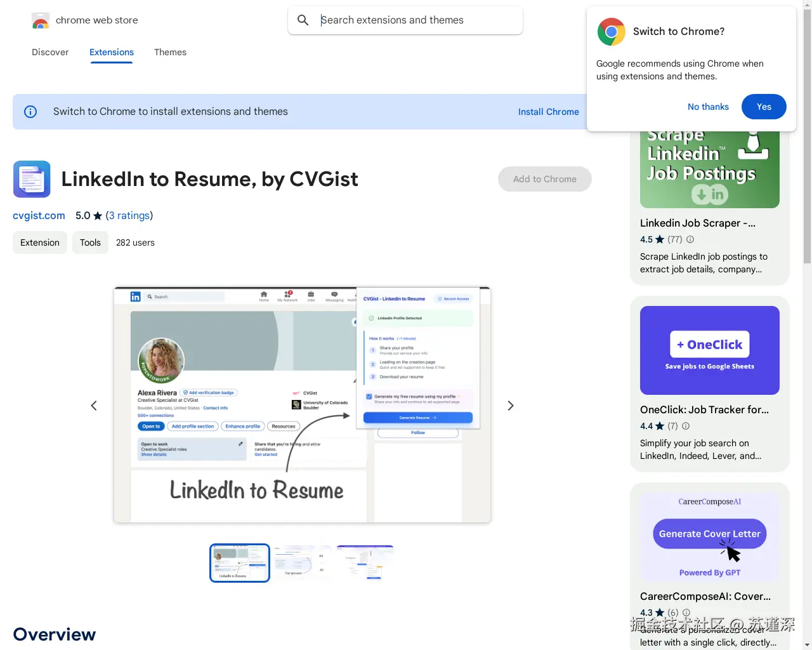Show the previous screenshot with the left arrow
Viewport: 812px width, 650px height.
[x=93, y=405]
